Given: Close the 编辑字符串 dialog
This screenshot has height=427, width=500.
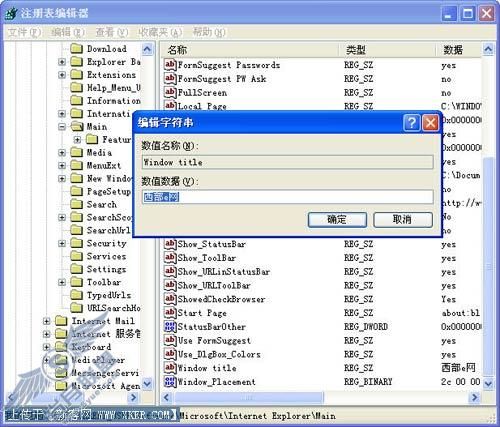Looking at the screenshot, I should pyautogui.click(x=430, y=123).
